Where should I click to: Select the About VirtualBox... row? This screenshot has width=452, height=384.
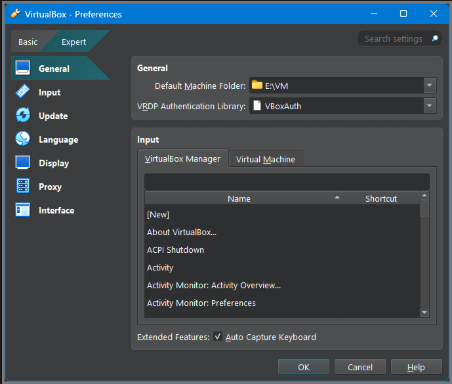pyautogui.click(x=283, y=232)
